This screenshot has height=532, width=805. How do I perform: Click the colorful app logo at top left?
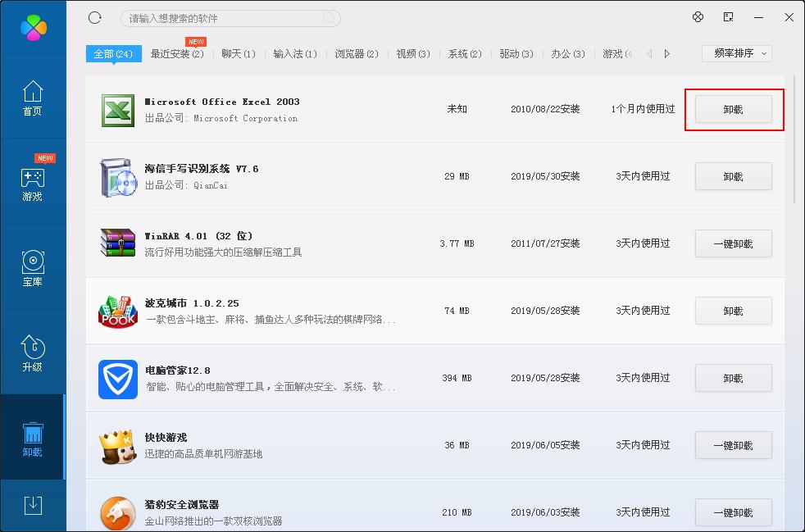pos(33,26)
